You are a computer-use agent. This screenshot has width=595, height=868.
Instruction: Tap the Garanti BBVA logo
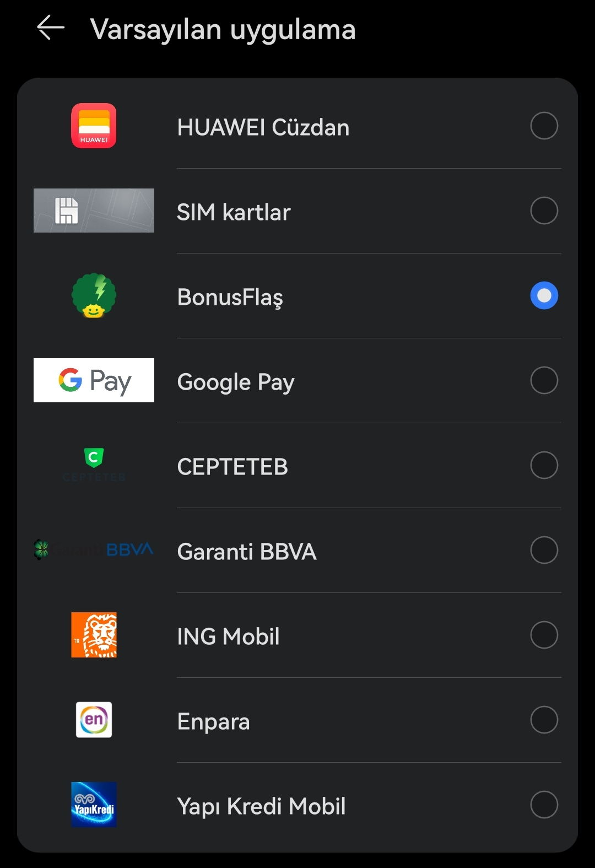pyautogui.click(x=94, y=549)
